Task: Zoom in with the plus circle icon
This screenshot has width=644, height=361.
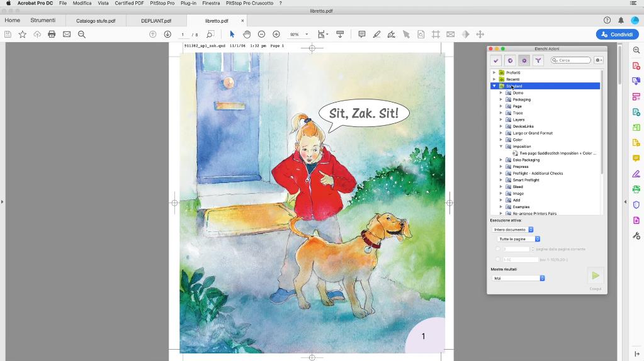Action: (276, 35)
